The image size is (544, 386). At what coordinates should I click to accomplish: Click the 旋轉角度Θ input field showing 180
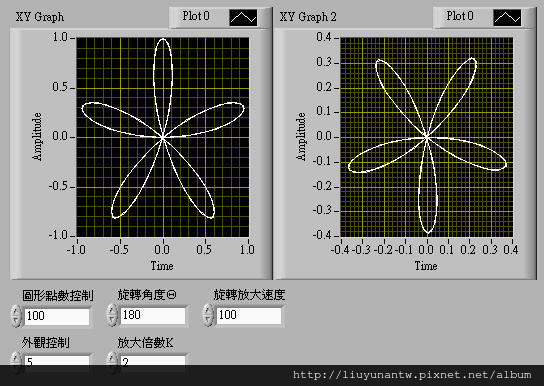(153, 315)
